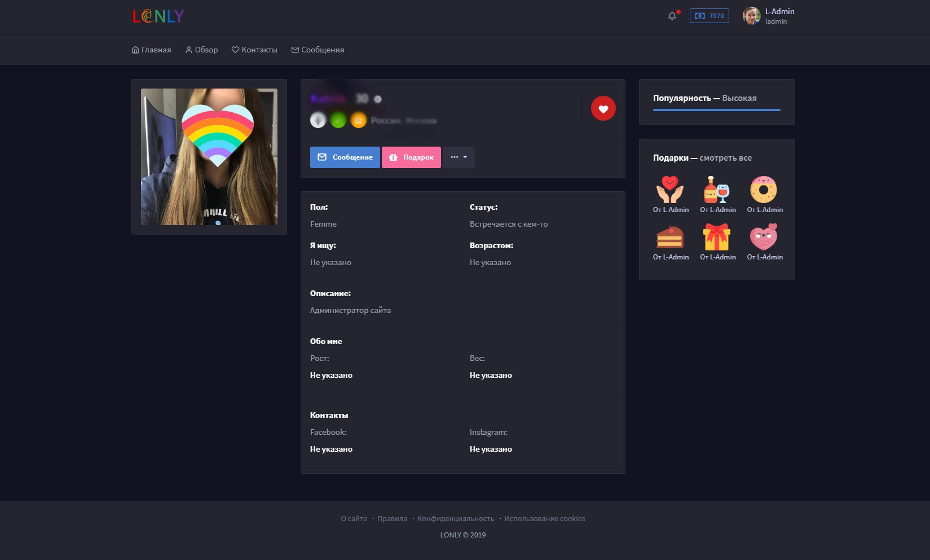Open the notifications bell
This screenshot has height=560, width=930.
point(672,16)
